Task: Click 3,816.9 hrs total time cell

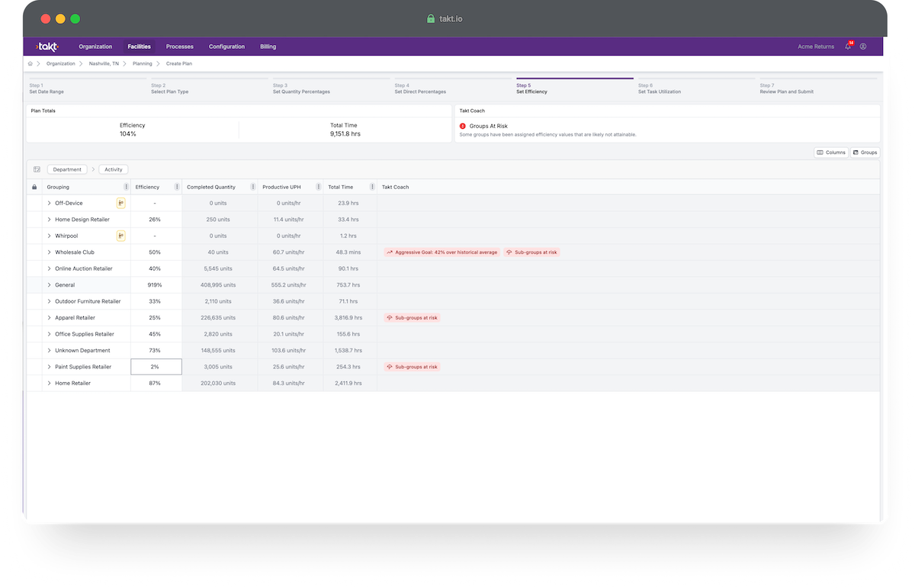Action: pyautogui.click(x=348, y=318)
